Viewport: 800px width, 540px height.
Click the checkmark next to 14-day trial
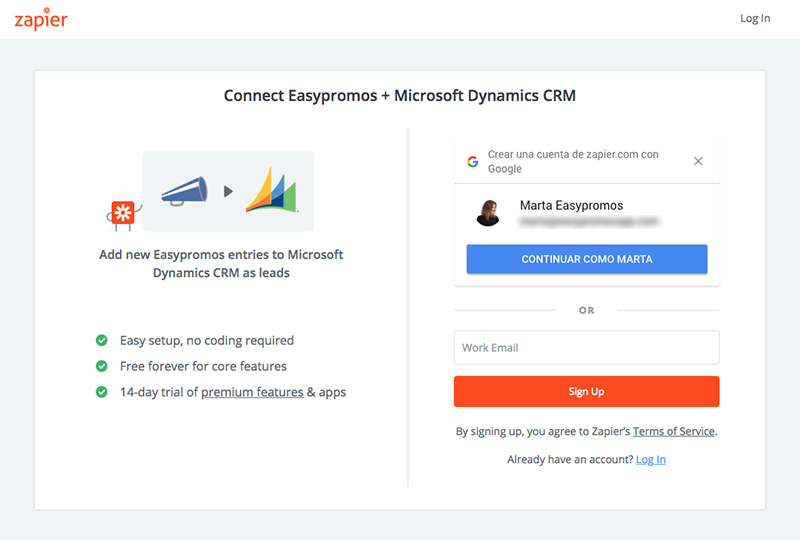[102, 392]
